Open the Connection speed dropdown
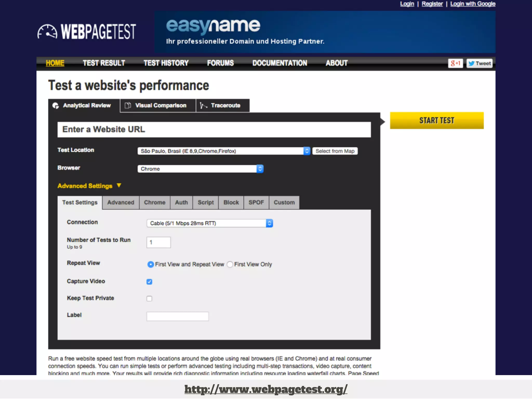 (210, 223)
